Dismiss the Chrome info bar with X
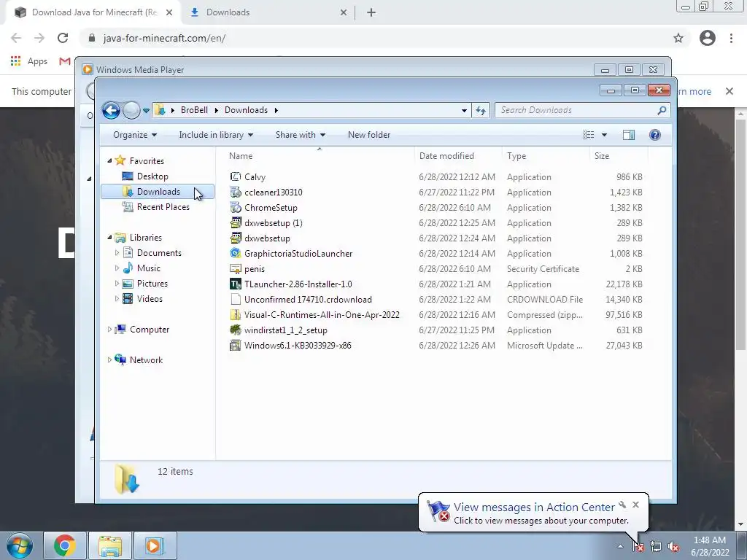Screen dimensions: 747x560 tap(729, 91)
